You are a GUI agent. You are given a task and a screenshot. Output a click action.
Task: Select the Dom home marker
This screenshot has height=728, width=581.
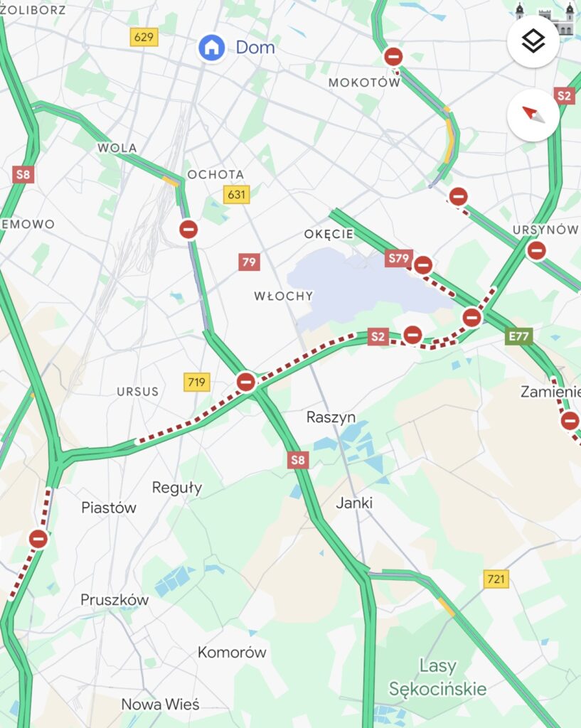point(212,47)
